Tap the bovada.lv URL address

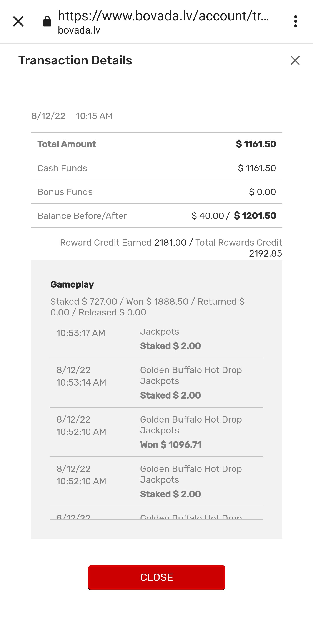[x=164, y=22]
